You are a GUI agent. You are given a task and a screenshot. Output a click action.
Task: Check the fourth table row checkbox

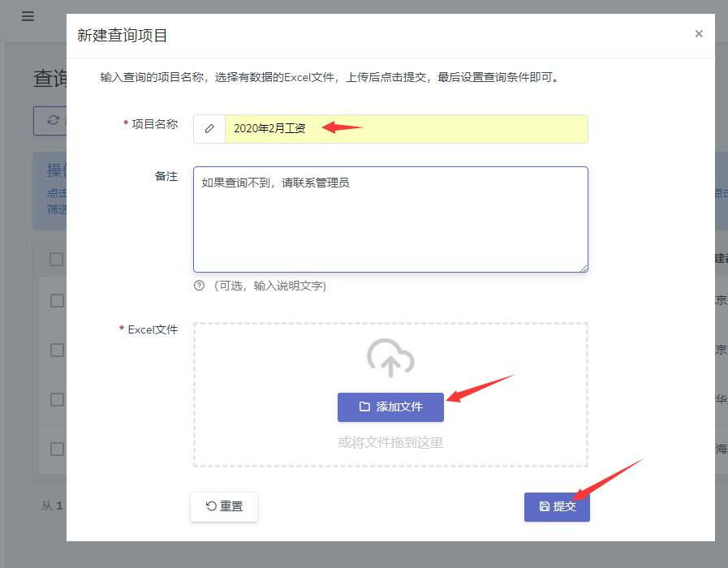click(57, 449)
